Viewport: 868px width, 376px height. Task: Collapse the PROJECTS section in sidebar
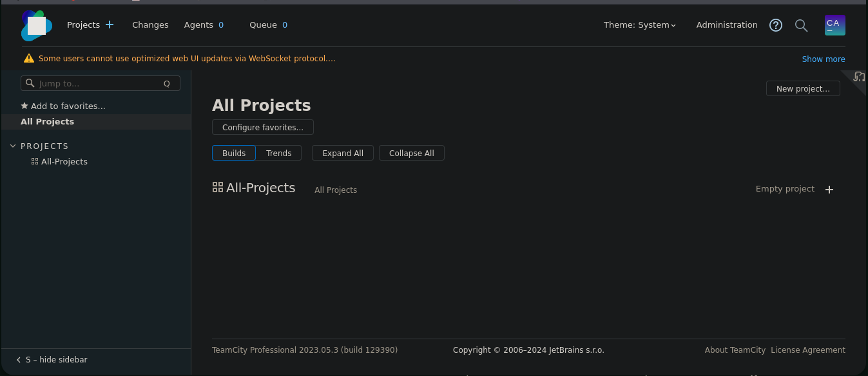click(x=13, y=146)
